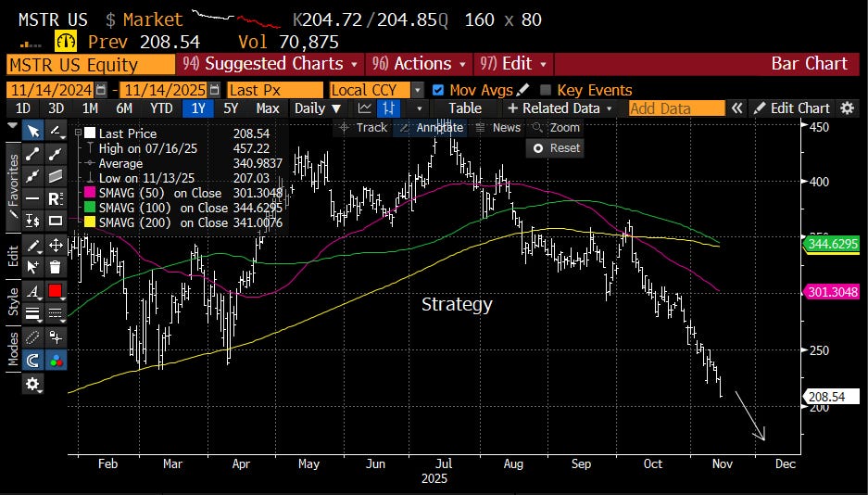Select the horizontal line tool
This screenshot has width=868, height=495.
(x=33, y=198)
